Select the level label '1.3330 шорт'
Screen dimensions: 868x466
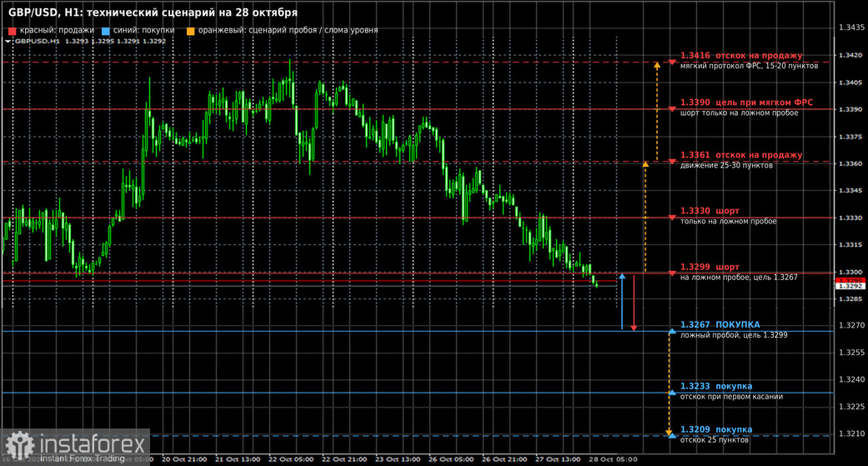pos(710,211)
